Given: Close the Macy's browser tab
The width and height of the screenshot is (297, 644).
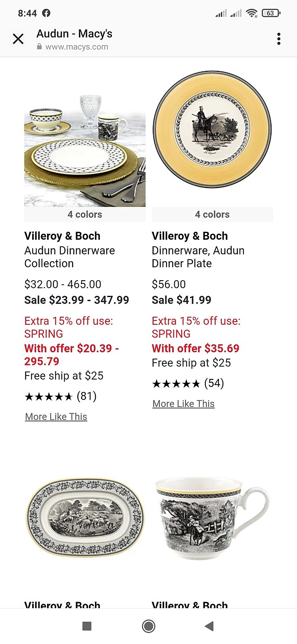Looking at the screenshot, I should coord(18,39).
